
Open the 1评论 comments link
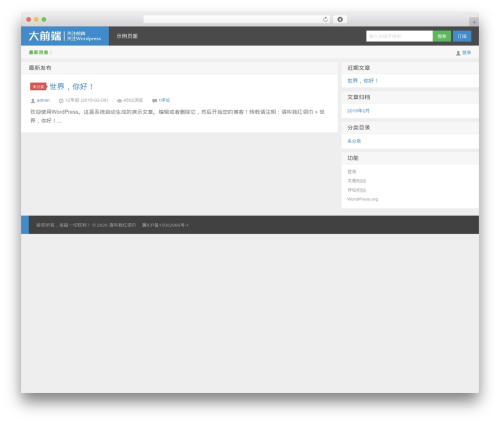coord(164,100)
